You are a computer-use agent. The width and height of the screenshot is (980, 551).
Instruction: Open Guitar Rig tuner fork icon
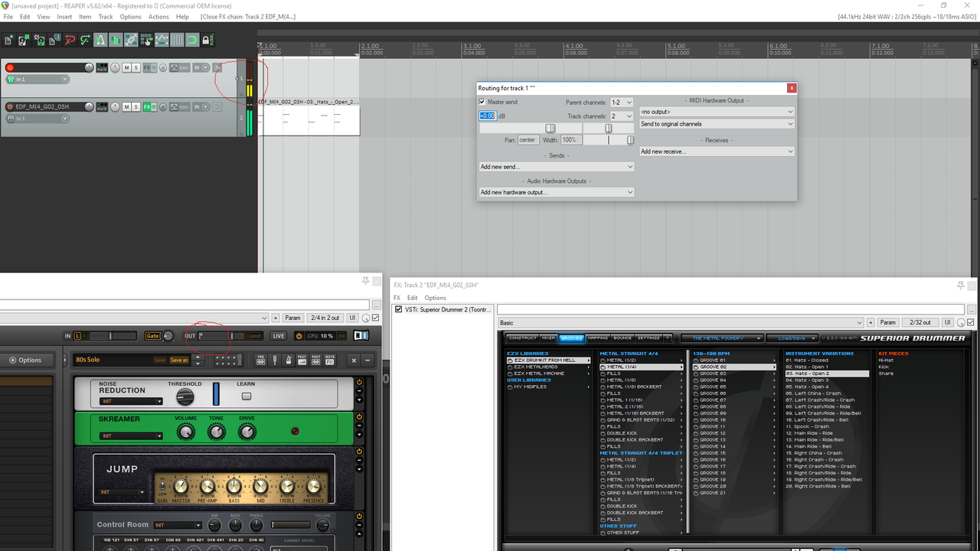275,360
